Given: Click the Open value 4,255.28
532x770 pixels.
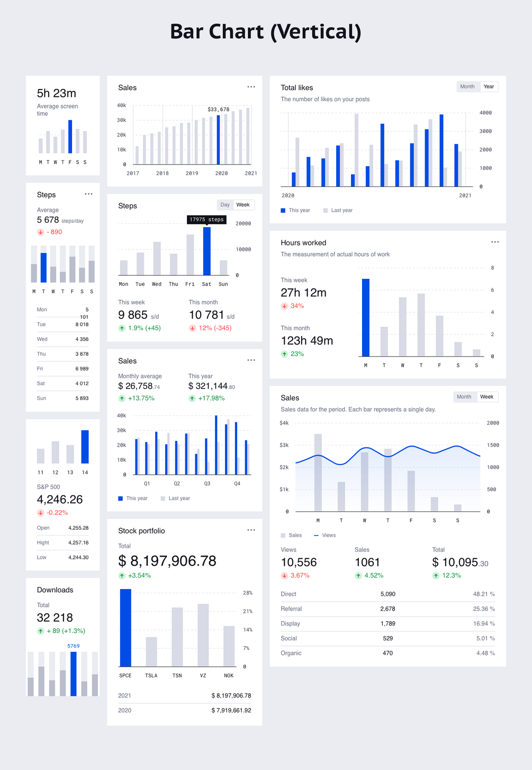Looking at the screenshot, I should pos(78,528).
